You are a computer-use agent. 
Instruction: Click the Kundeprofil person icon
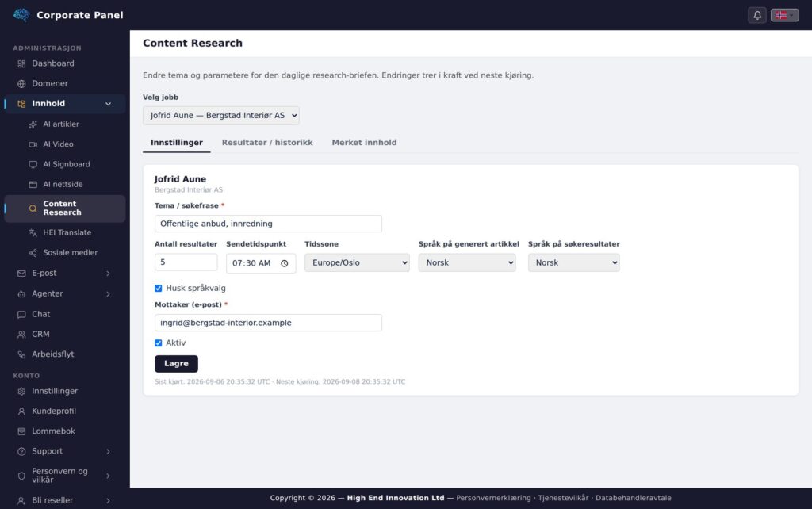pos(21,411)
